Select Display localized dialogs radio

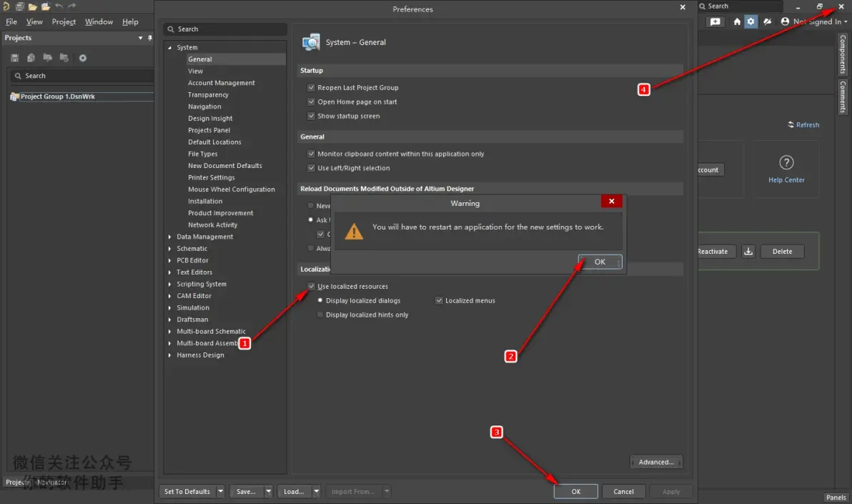320,300
